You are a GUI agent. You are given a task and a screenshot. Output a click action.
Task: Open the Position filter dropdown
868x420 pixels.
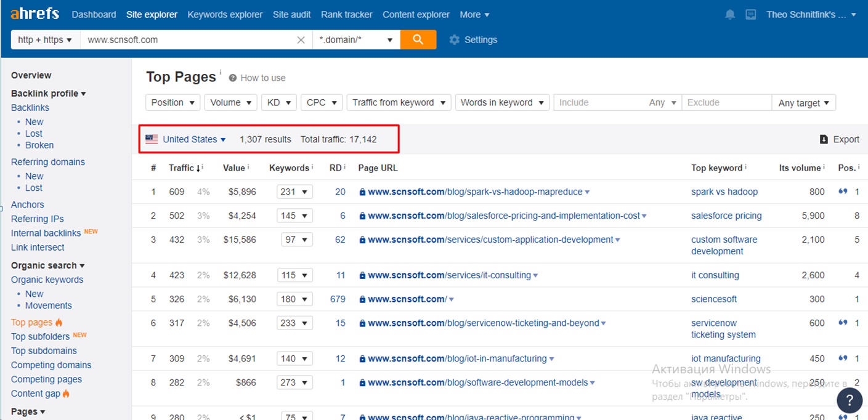coord(173,103)
